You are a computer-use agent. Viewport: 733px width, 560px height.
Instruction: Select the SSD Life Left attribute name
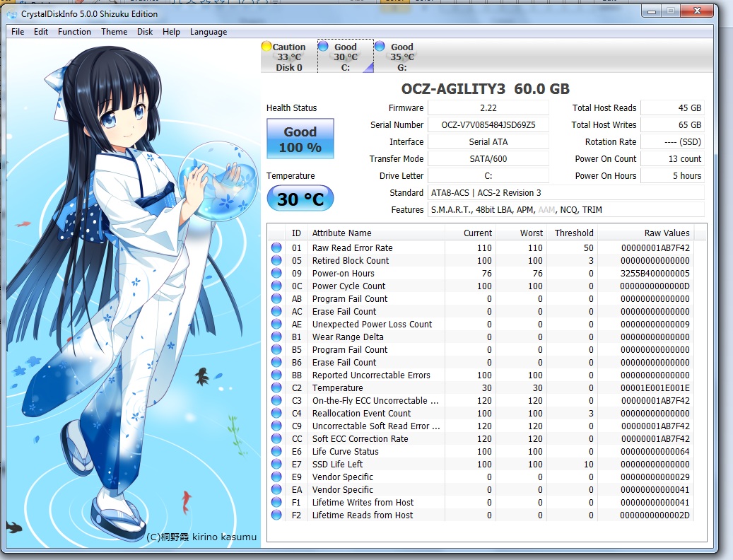(x=337, y=464)
